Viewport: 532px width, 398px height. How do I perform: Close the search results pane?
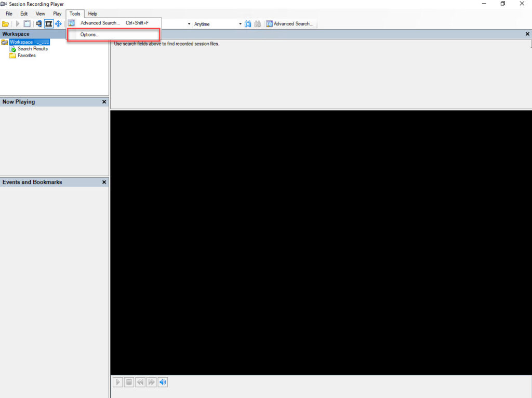527,34
